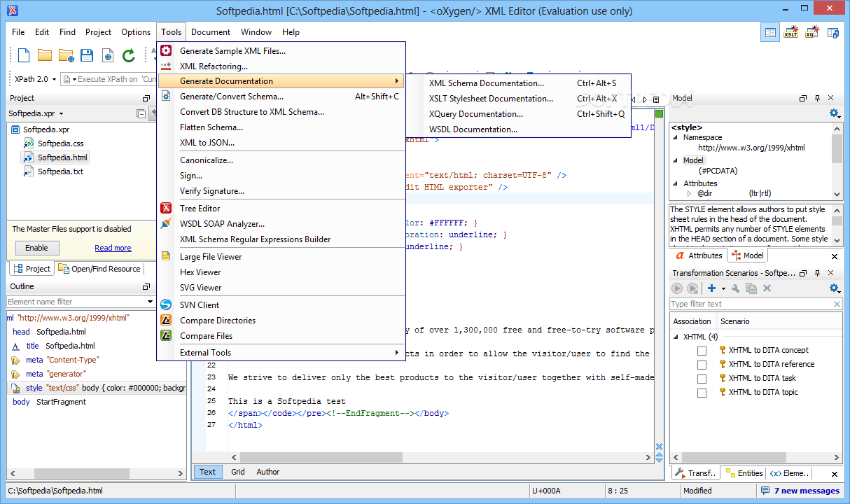Open the XSLT Debugger perspective icon

(x=790, y=32)
